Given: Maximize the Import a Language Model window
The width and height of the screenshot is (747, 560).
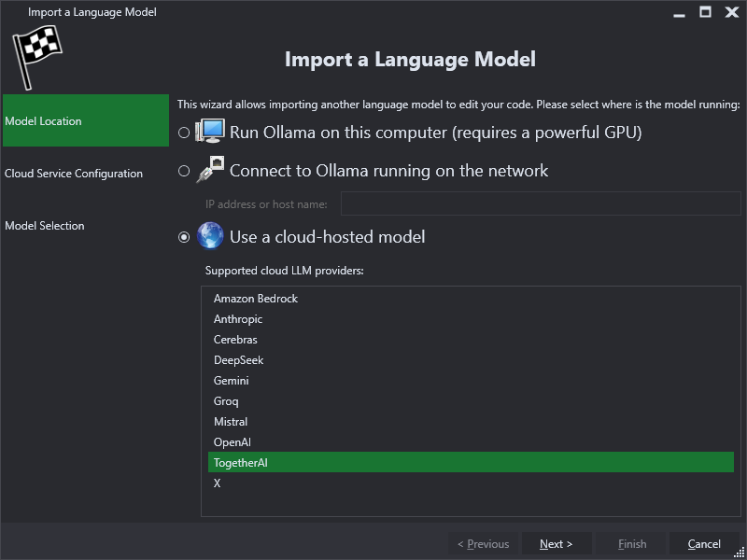Looking at the screenshot, I should (705, 12).
